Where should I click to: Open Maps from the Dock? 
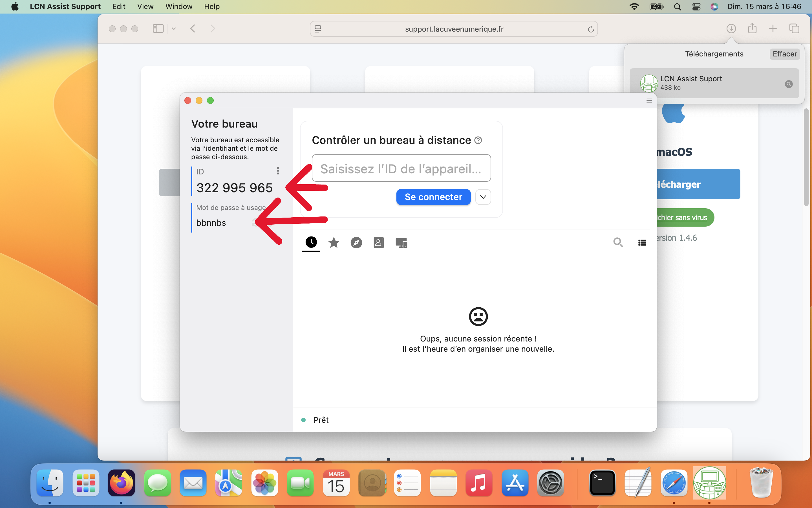point(228,483)
